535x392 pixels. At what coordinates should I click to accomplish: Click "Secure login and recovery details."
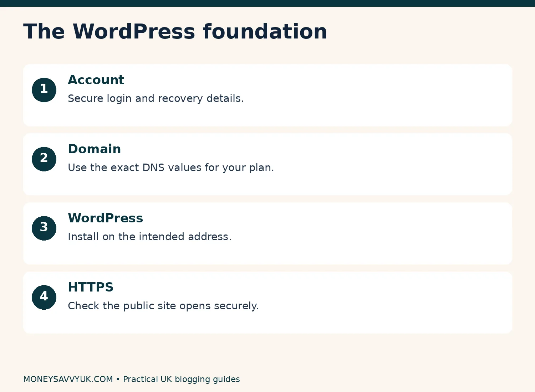[156, 98]
